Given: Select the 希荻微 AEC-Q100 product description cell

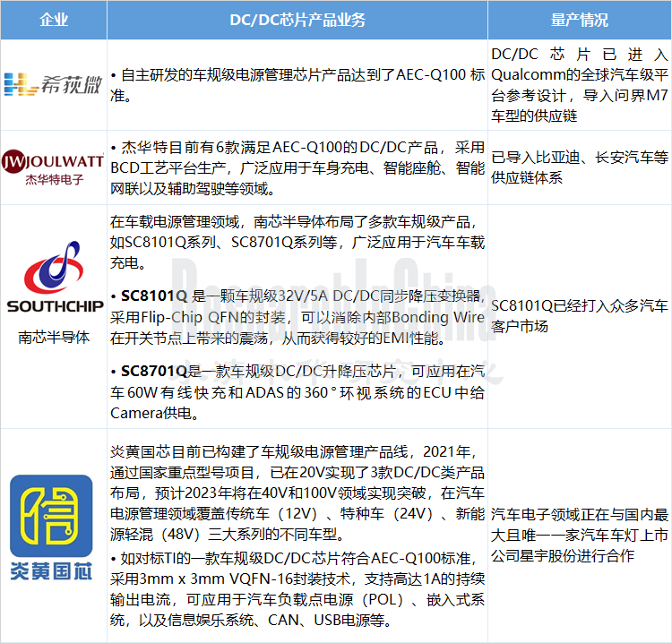Looking at the screenshot, I should click(x=297, y=85).
